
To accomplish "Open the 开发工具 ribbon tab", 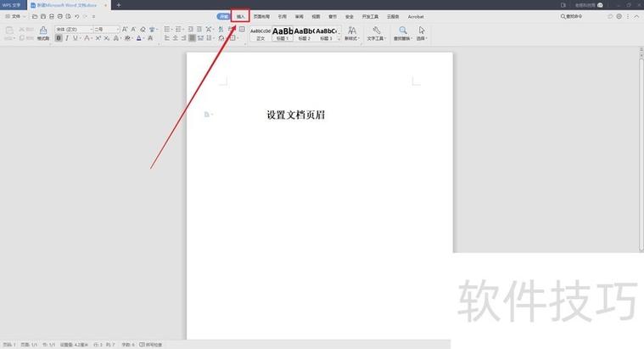I will (x=370, y=17).
